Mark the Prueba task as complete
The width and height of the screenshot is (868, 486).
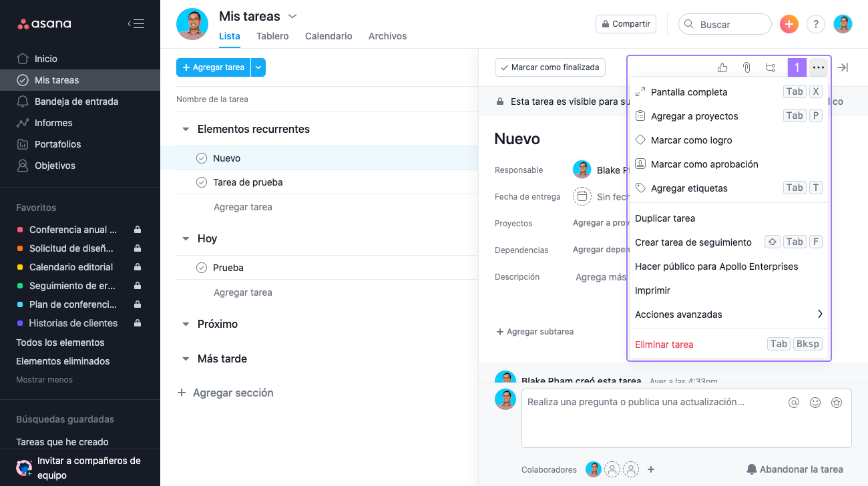click(x=202, y=268)
